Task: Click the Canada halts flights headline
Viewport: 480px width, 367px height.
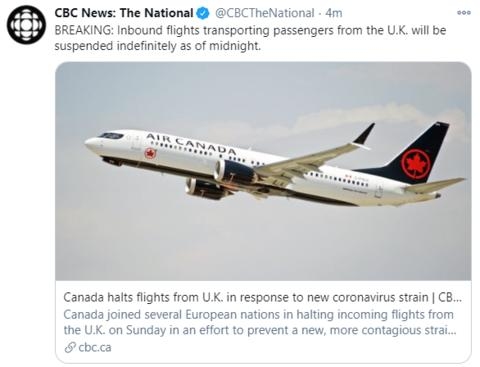Action: (x=263, y=297)
